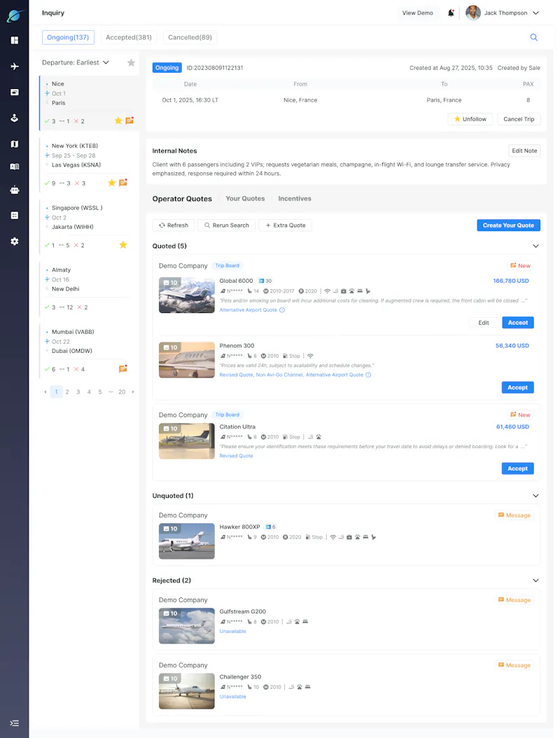Viewport: 560px width, 738px height.
Task: Open the Global 6000 aircraft thumbnail
Action: coord(187,295)
